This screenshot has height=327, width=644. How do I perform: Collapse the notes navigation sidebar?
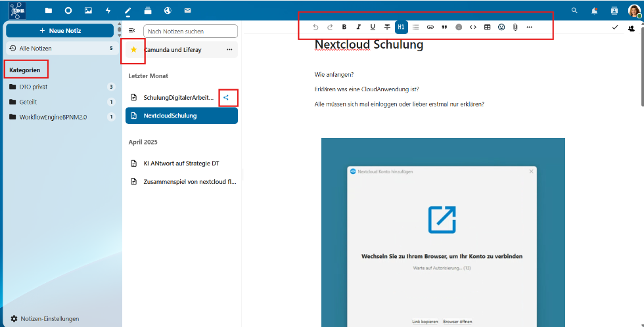coord(131,31)
